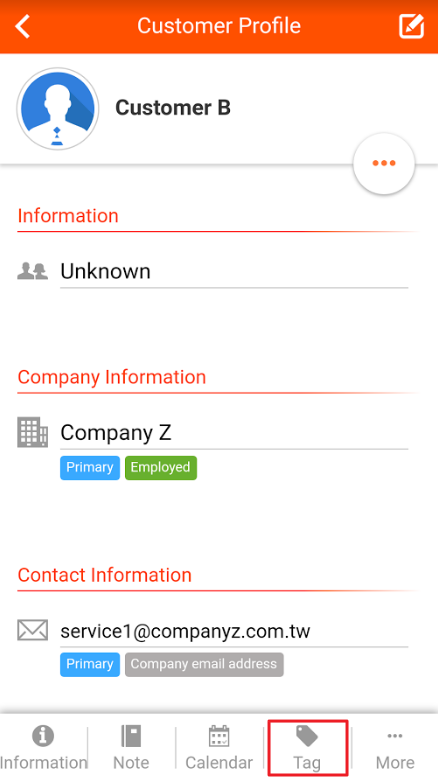Screen dimensions: 438x781
Task: Open the Note tab
Action: 131,748
